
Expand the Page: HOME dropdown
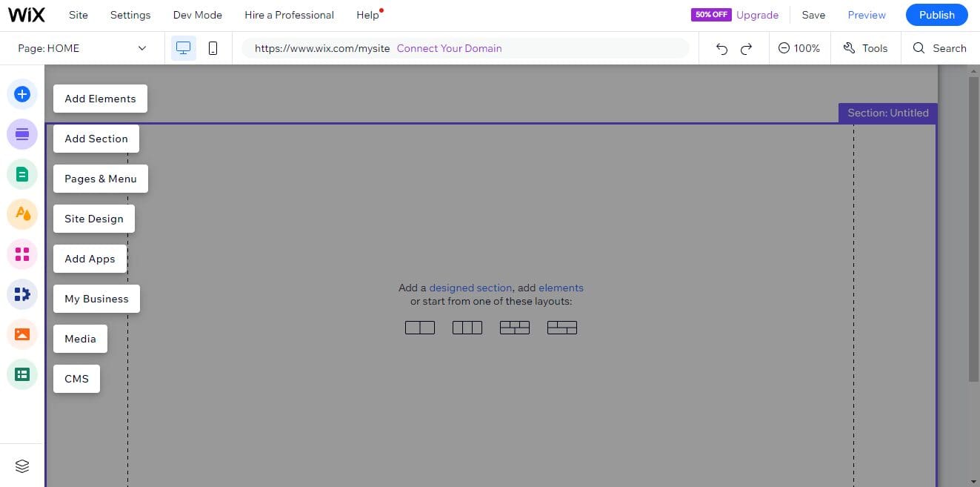click(x=82, y=48)
